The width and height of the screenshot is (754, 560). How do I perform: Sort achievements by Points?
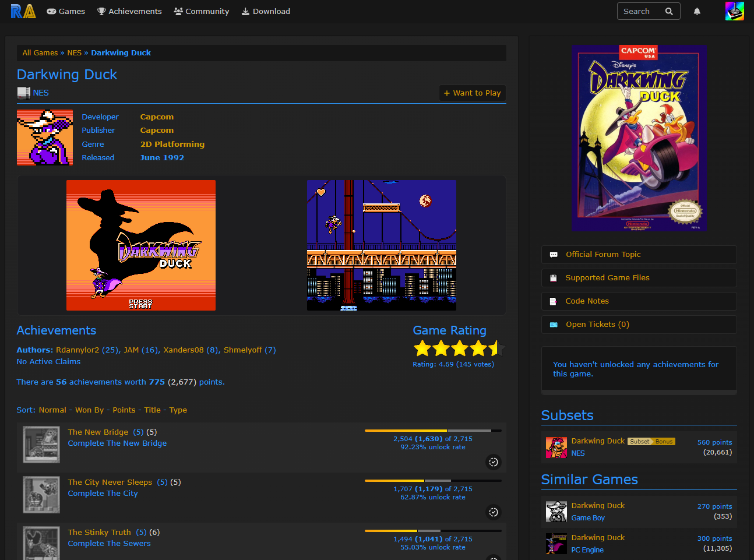pos(124,410)
